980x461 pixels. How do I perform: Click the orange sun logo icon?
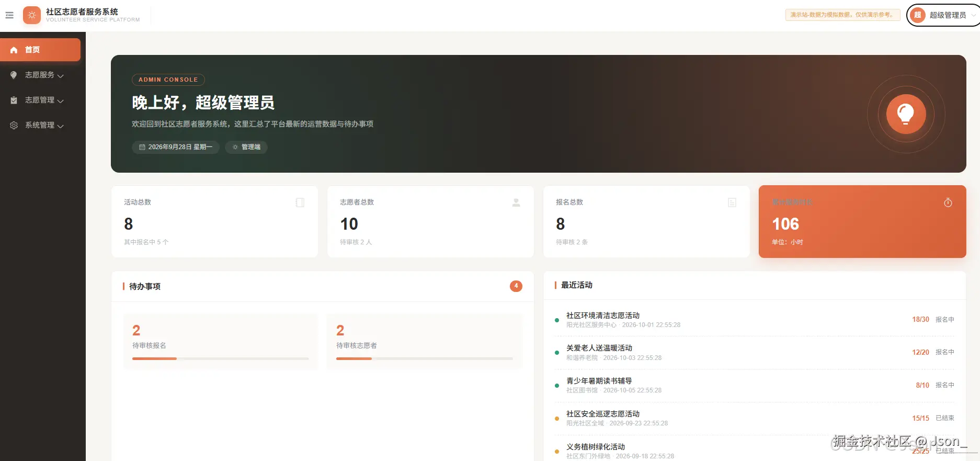32,15
